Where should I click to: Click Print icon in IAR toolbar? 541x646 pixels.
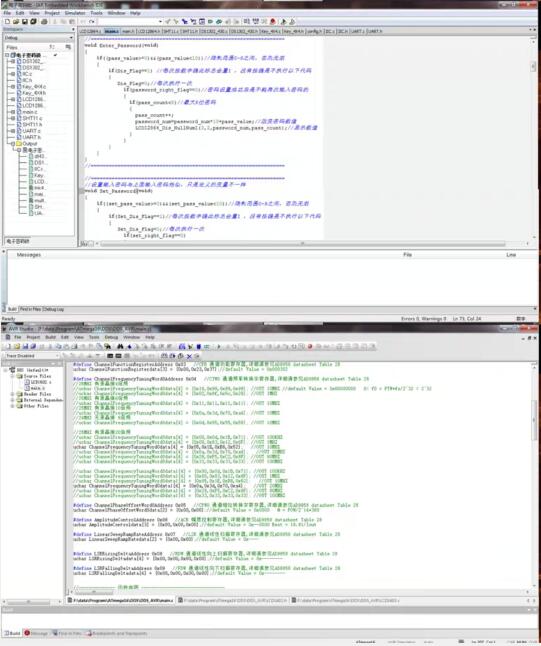tap(44, 21)
